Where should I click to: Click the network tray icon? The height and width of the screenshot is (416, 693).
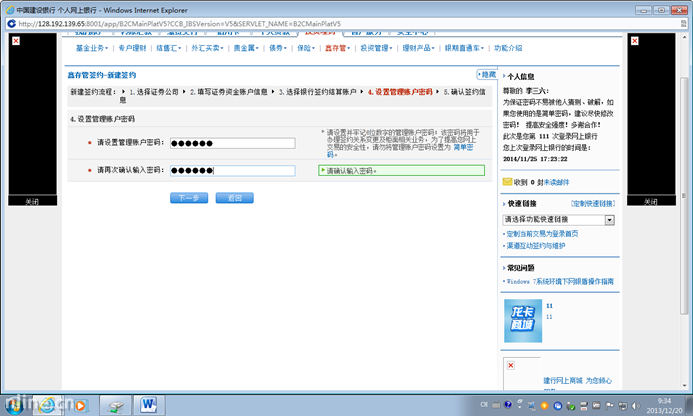click(623, 405)
